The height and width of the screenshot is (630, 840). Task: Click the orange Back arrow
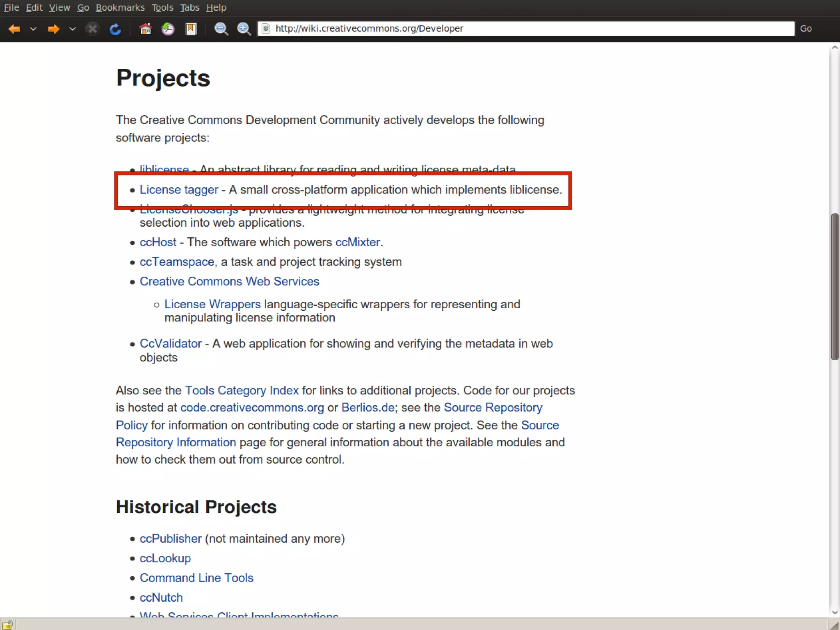coord(14,29)
